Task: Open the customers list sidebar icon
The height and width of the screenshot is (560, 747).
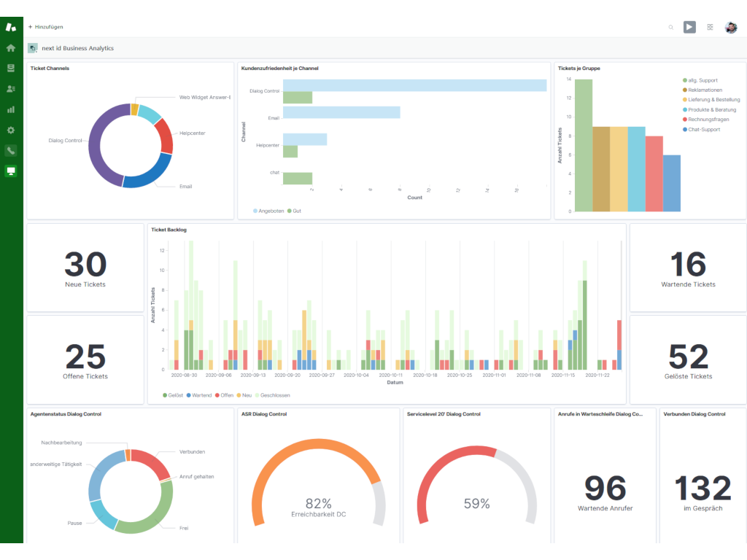Action: [11, 89]
